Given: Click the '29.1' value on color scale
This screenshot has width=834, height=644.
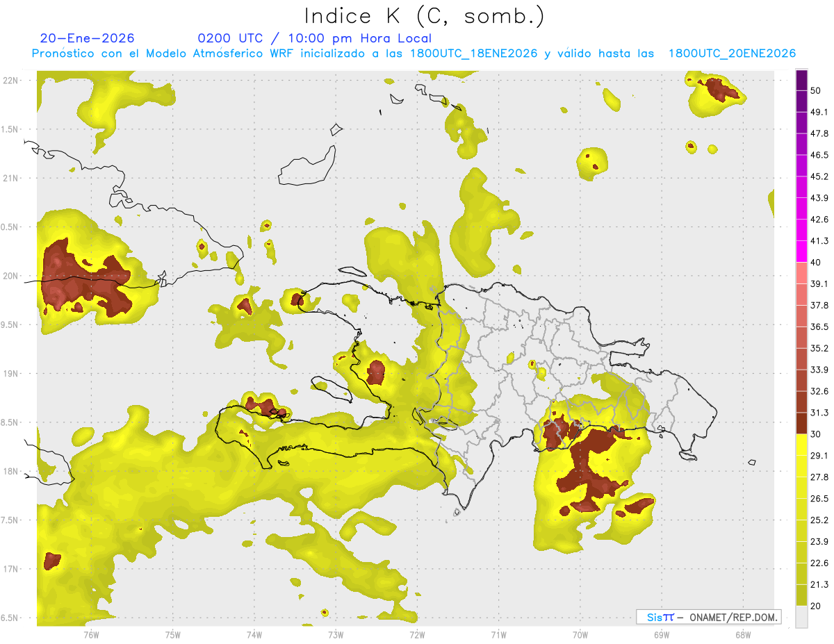Looking at the screenshot, I should (x=819, y=456).
